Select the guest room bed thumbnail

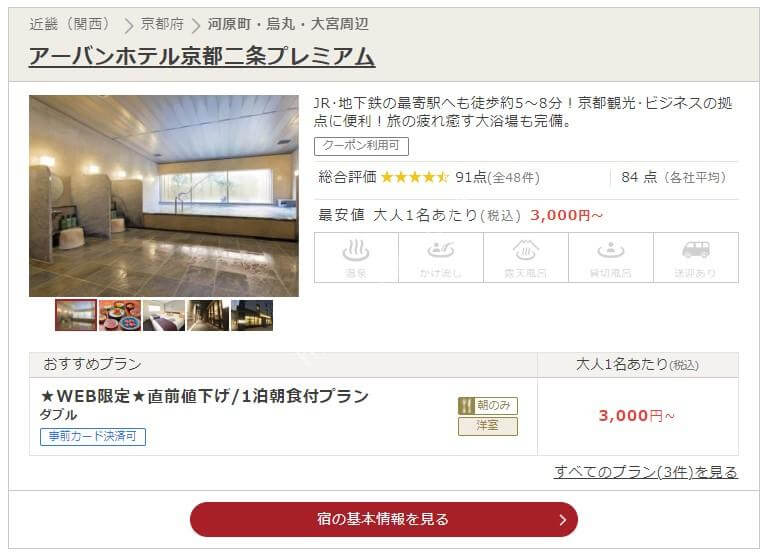click(x=164, y=315)
